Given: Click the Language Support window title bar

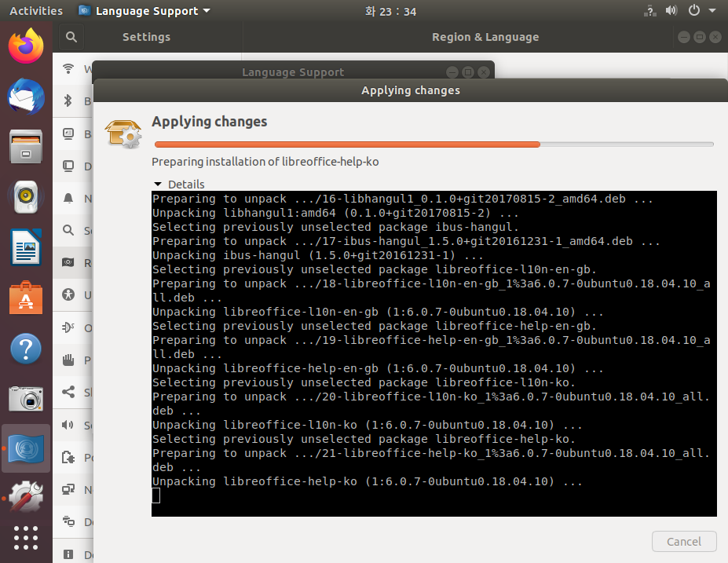Looking at the screenshot, I should [293, 72].
